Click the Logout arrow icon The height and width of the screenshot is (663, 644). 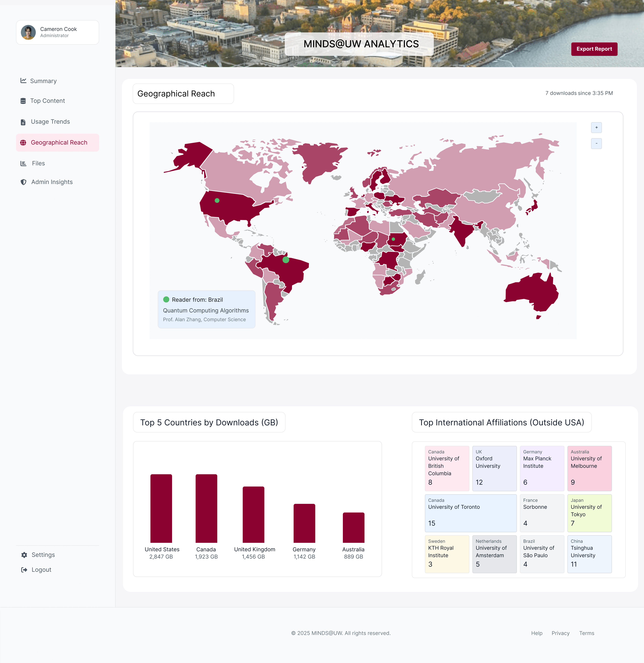tap(24, 570)
